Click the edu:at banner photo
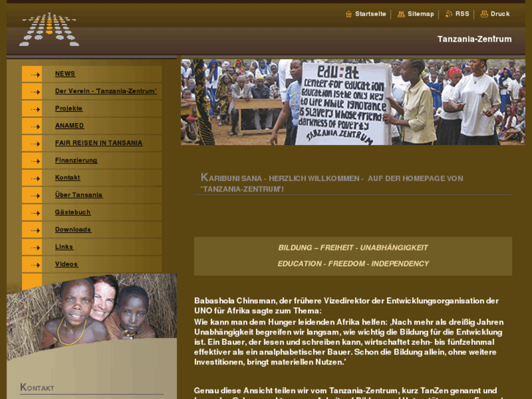 (x=353, y=102)
